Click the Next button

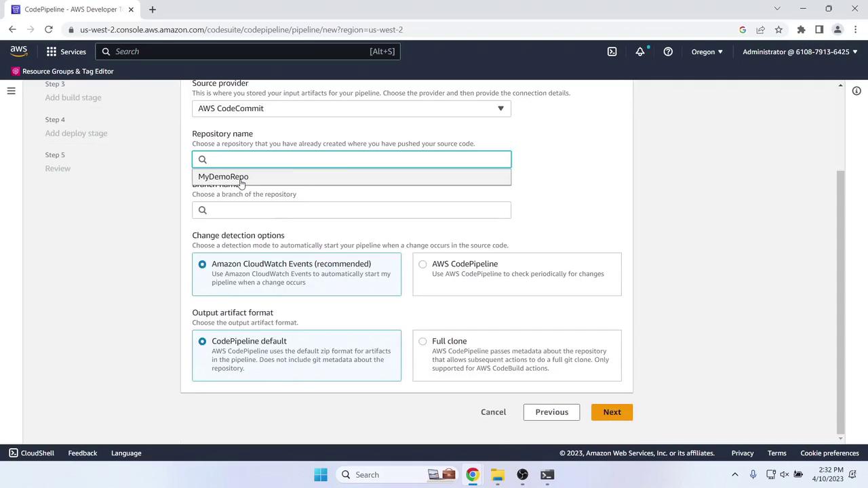612,412
